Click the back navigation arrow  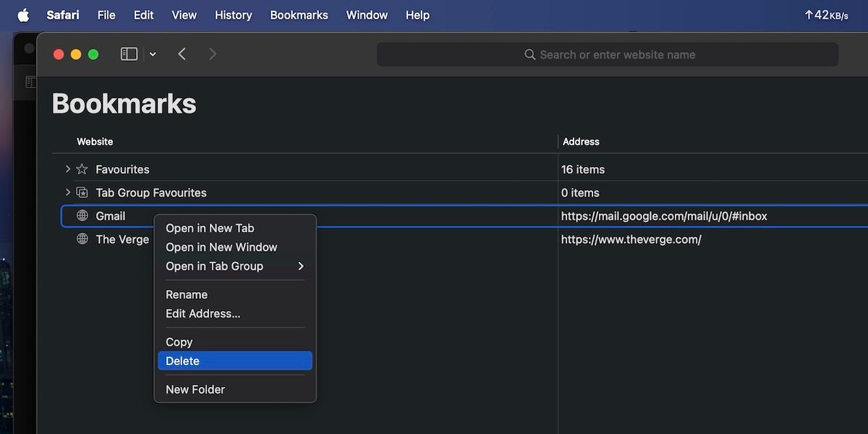point(182,54)
